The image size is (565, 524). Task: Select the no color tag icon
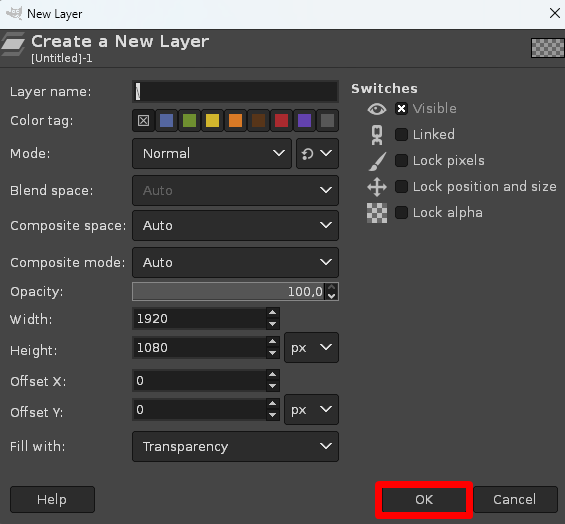click(143, 120)
